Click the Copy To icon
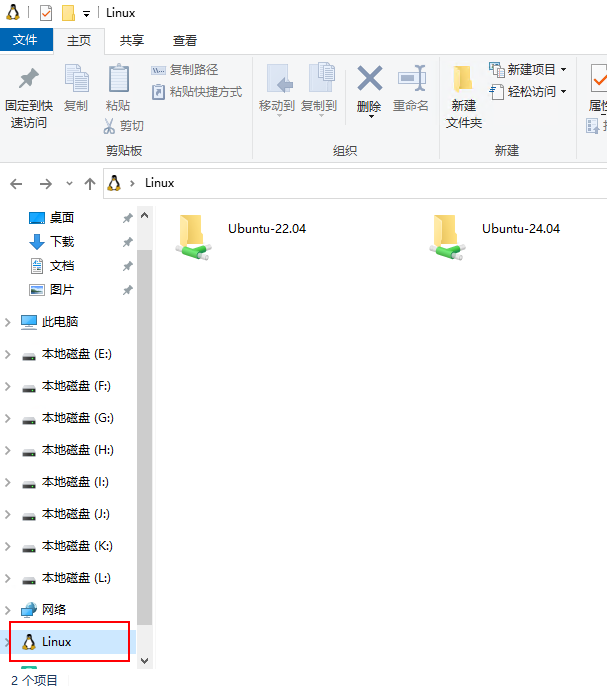Screen dimensions: 607x692 (321, 77)
